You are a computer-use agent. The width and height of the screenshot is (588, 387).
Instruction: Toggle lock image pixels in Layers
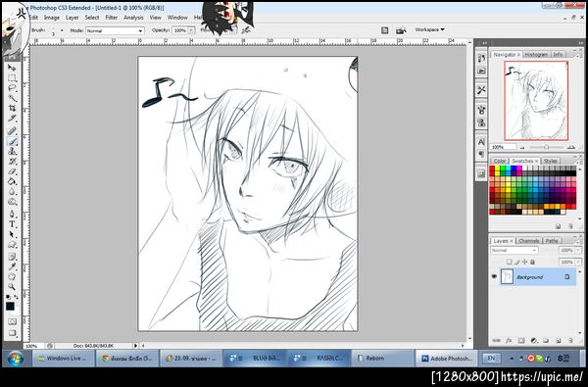(516, 262)
